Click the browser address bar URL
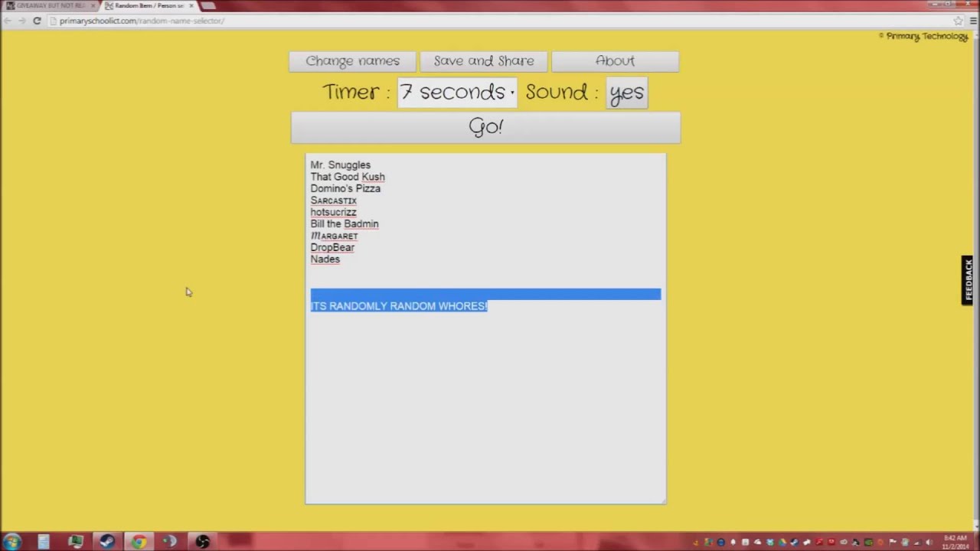This screenshot has height=551, width=980. pos(142,21)
